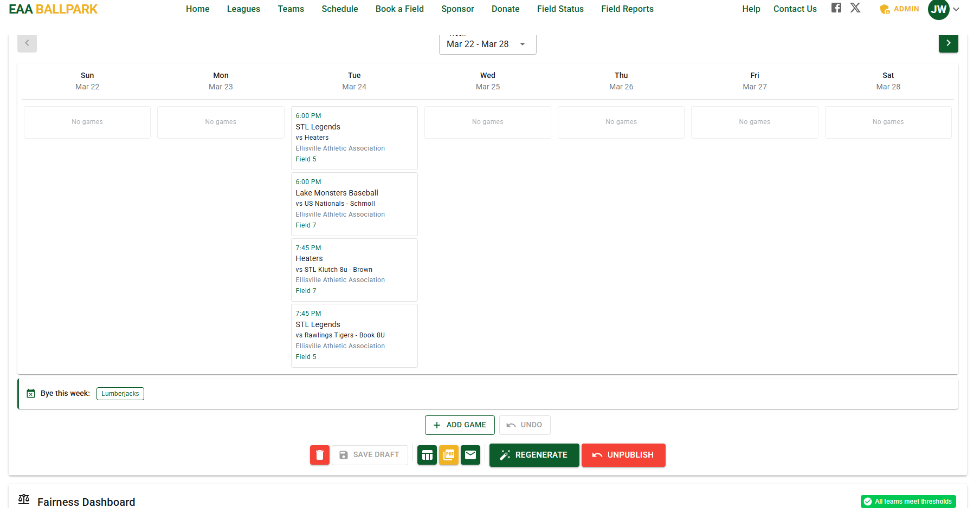Open the Leagues navigation item
This screenshot has height=508, width=980.
pyautogui.click(x=243, y=9)
